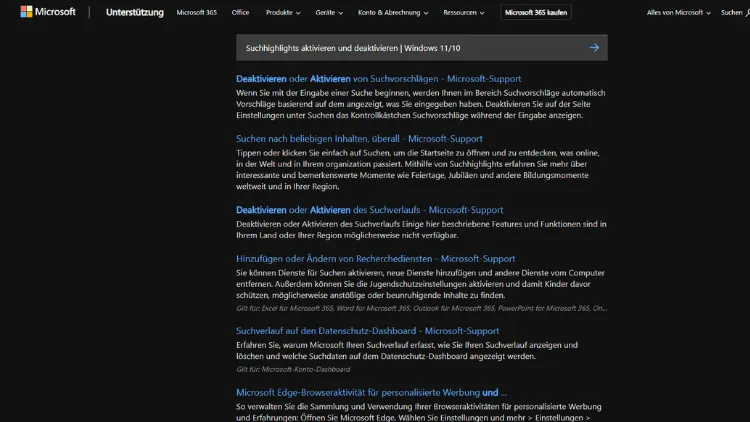Screen dimensions: 750x422
Task: Open result about des Suchverlaufs
Action: [x=369, y=210]
